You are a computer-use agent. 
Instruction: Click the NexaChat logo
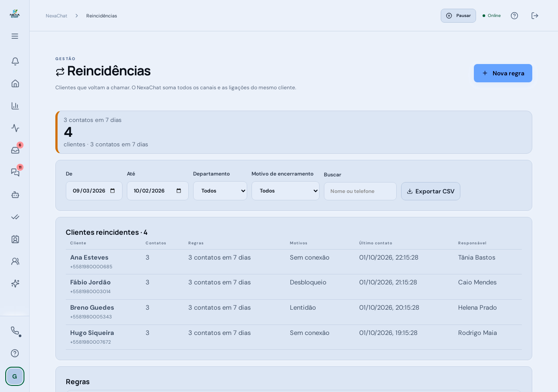click(x=15, y=14)
